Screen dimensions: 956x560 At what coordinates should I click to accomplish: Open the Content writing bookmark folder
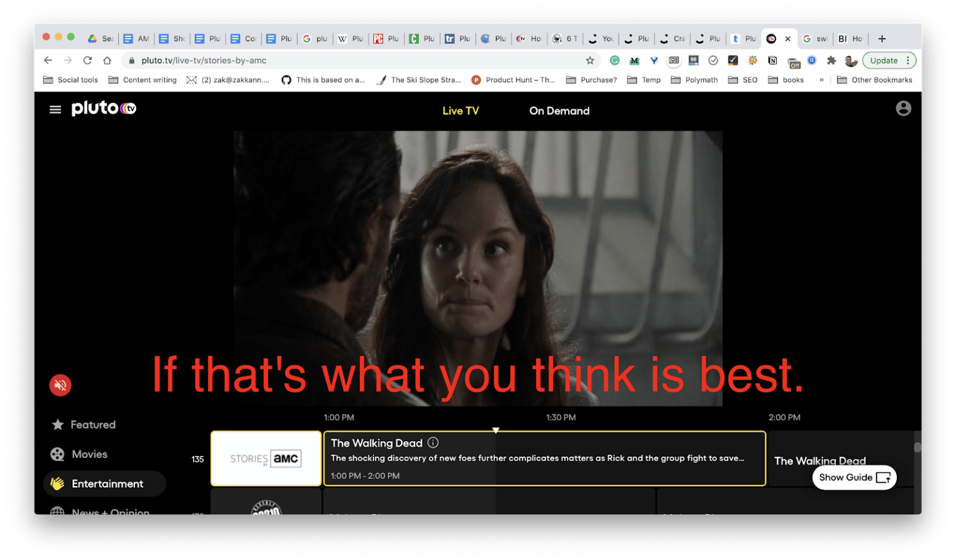[x=143, y=80]
